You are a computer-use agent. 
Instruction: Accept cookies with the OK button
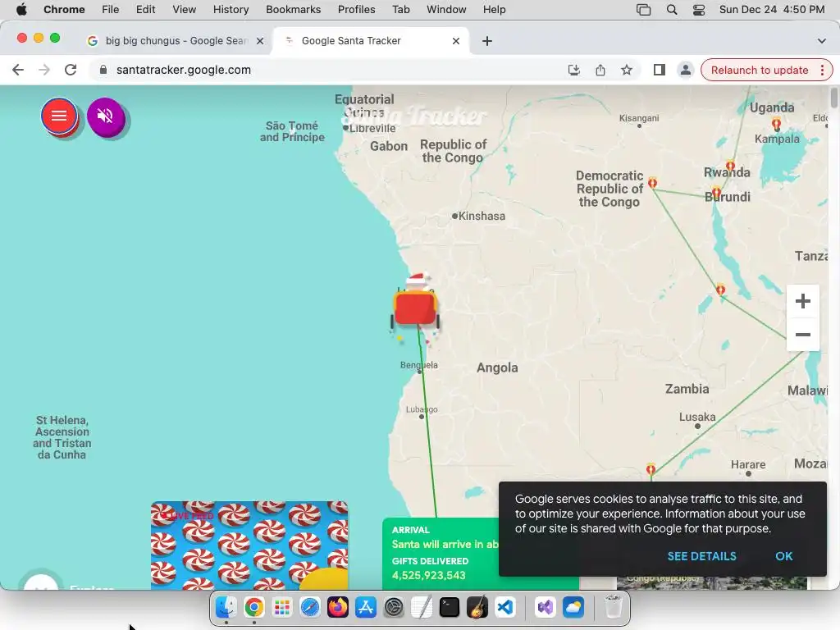pos(783,556)
